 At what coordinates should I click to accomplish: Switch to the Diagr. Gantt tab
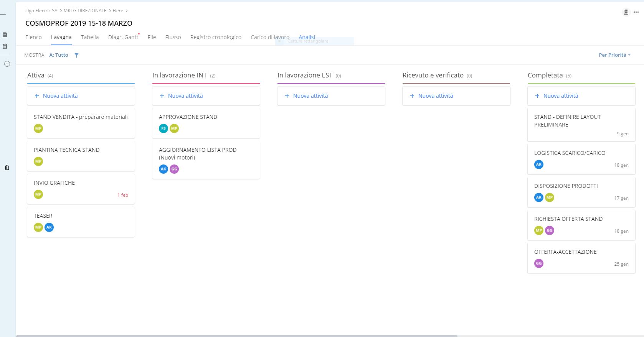[123, 37]
